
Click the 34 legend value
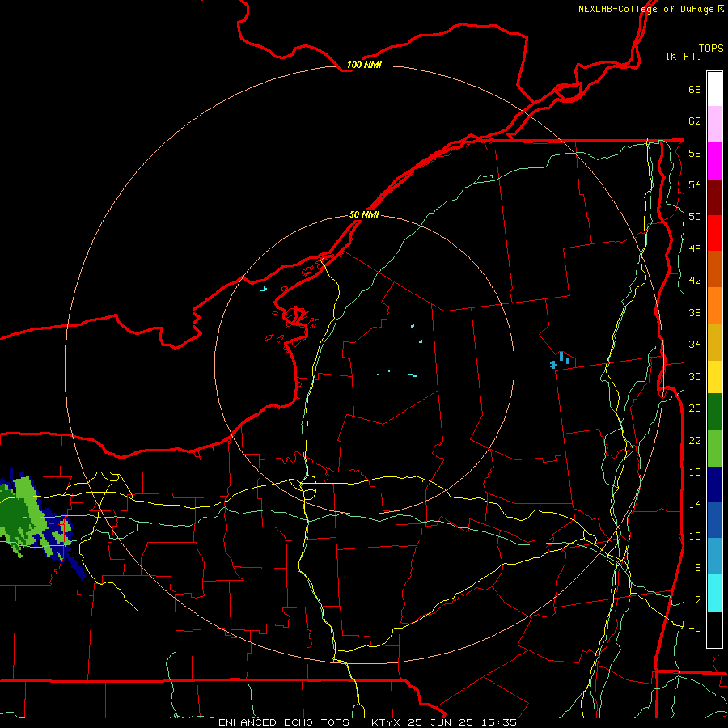pos(695,345)
